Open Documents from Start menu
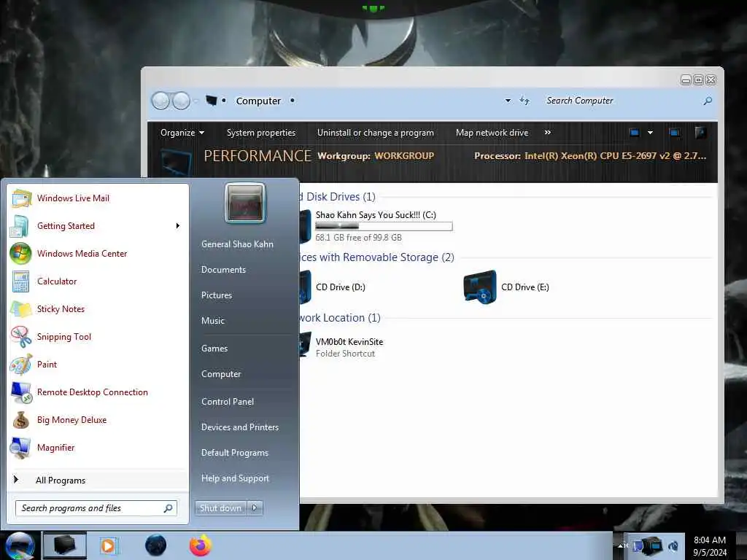This screenshot has height=560, width=747. pyautogui.click(x=223, y=270)
